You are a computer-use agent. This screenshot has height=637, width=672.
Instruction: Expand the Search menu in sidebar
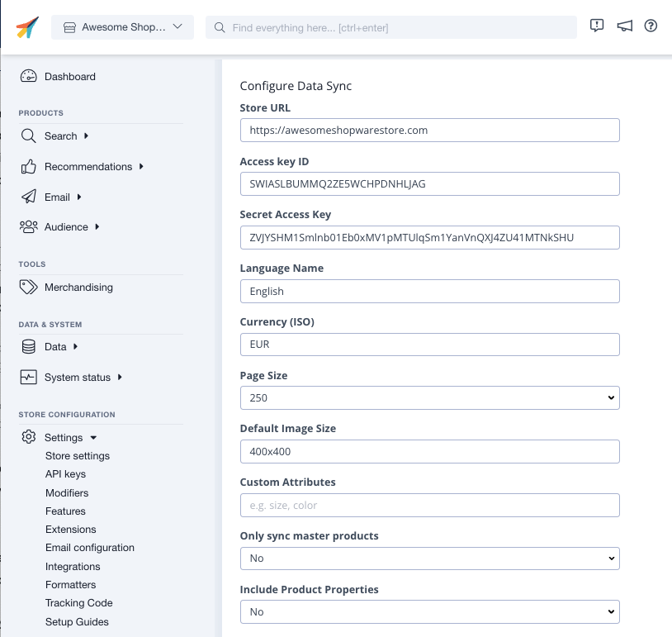[x=61, y=136]
